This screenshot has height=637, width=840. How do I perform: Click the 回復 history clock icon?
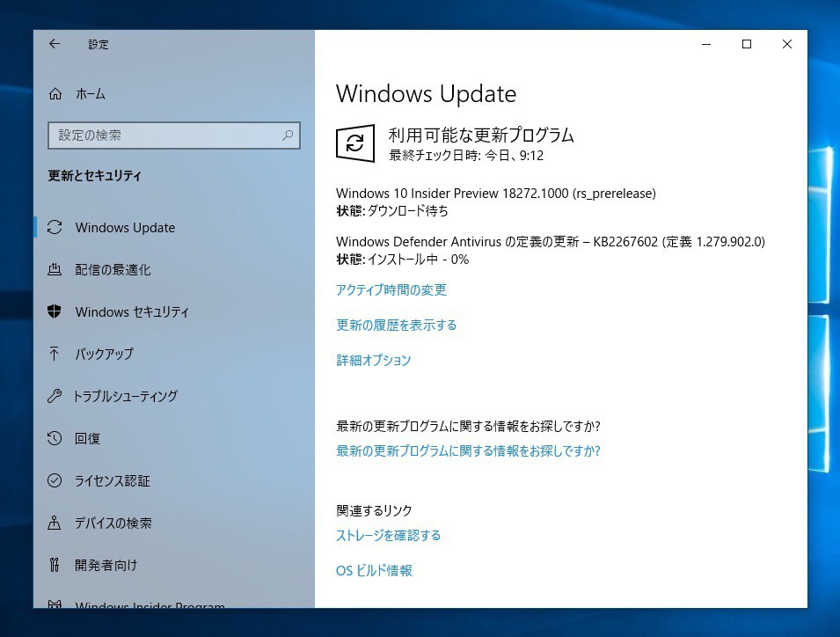55,438
